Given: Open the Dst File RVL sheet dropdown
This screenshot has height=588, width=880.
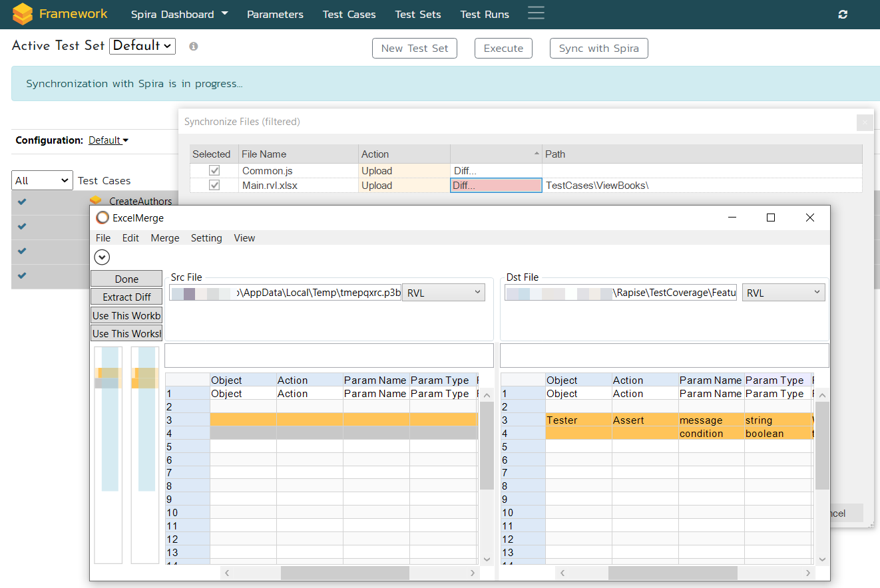Looking at the screenshot, I should 783,293.
